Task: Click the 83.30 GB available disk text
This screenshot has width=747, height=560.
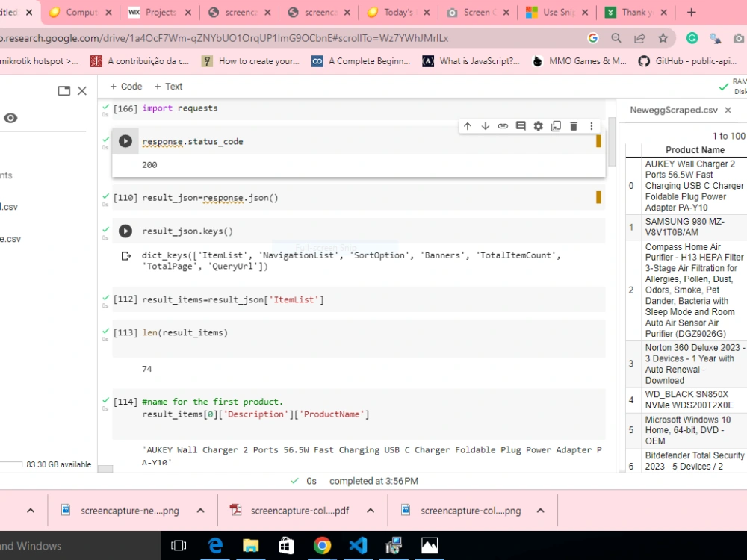Action: point(58,464)
